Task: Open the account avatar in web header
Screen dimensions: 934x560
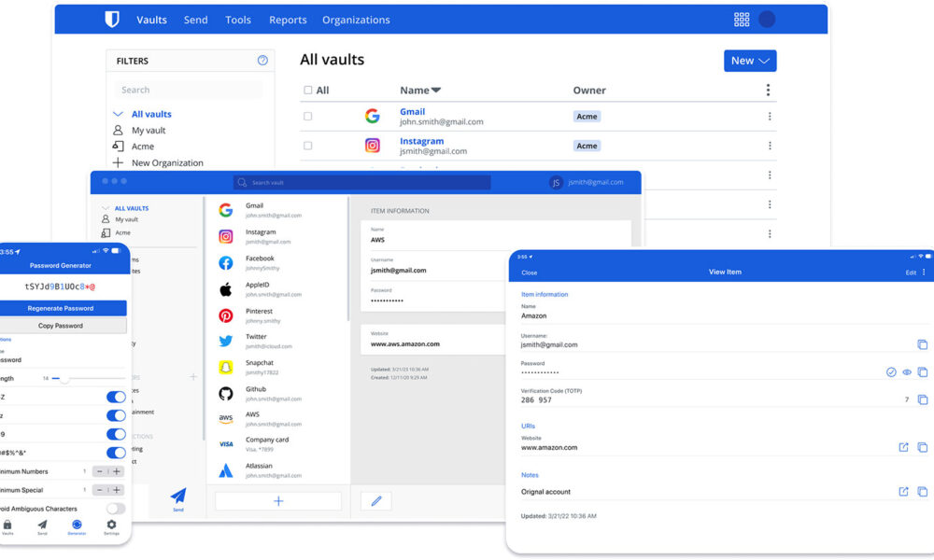Action: pyautogui.click(x=767, y=20)
